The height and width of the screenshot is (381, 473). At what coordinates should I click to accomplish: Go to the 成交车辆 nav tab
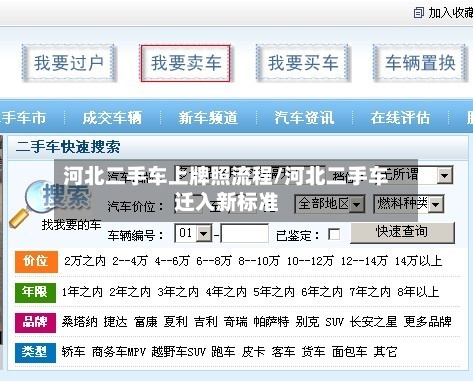(x=112, y=118)
